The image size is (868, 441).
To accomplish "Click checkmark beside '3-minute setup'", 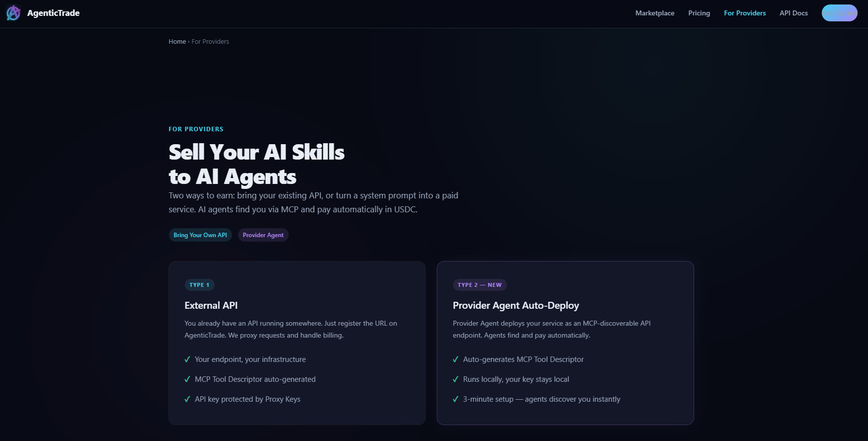I will pos(456,399).
